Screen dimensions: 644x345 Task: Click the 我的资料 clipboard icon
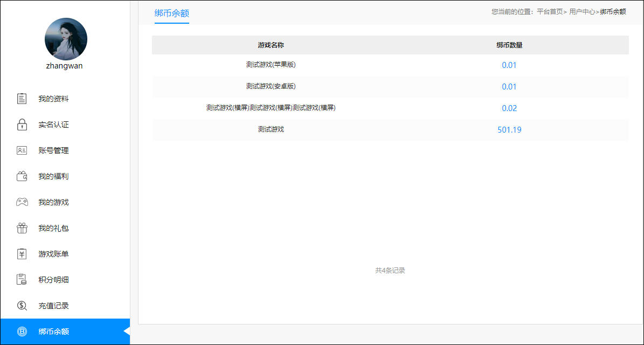pyautogui.click(x=22, y=99)
